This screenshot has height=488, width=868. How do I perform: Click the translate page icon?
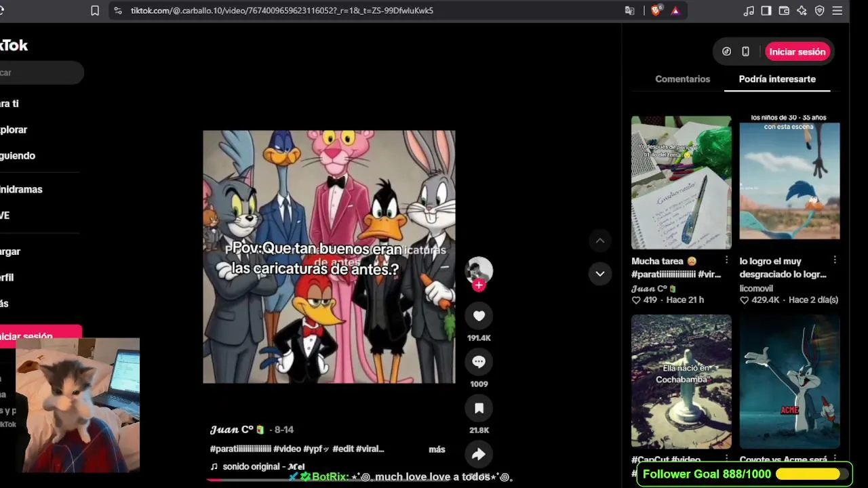coord(629,10)
